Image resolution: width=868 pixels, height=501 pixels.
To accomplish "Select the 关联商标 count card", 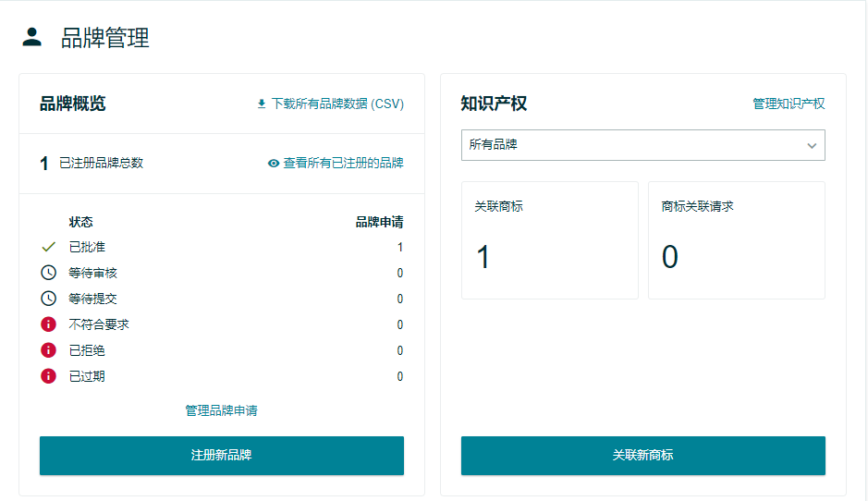I will 550,240.
